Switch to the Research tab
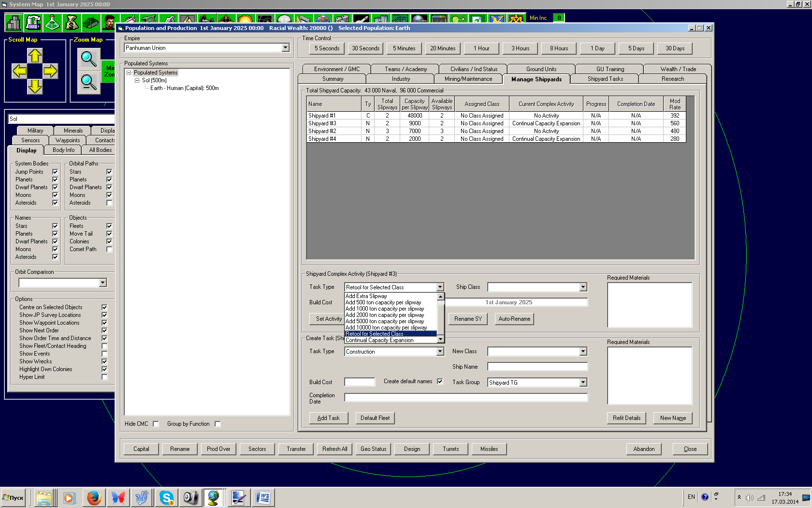Viewport: 812px width, 508px height. point(673,79)
